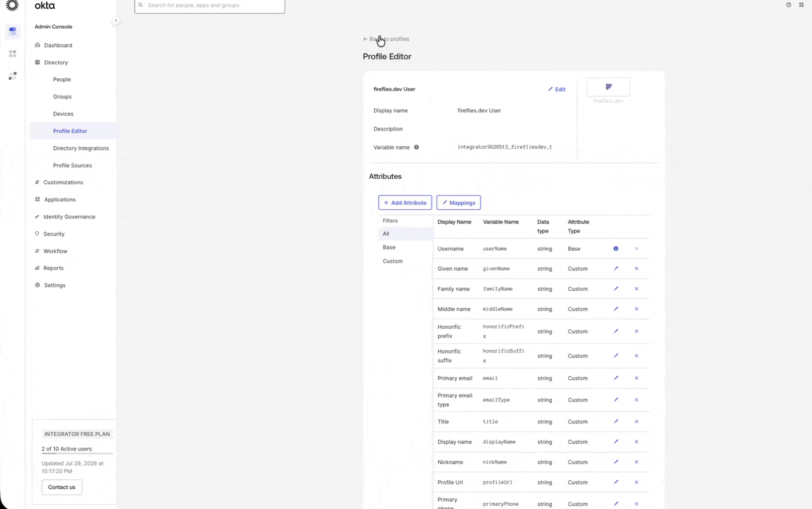Screen dimensions: 812x509
Task: Click the info icon beside Variable name
Action: (x=417, y=147)
